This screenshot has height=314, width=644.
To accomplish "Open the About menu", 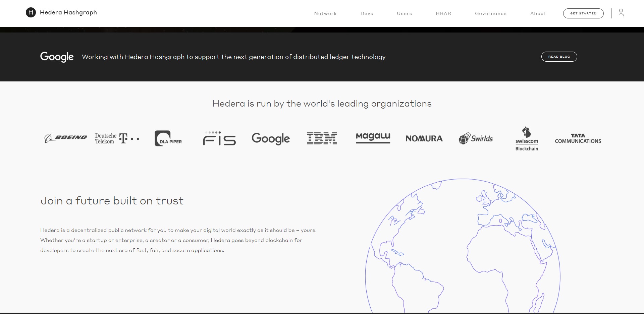I will (x=538, y=13).
